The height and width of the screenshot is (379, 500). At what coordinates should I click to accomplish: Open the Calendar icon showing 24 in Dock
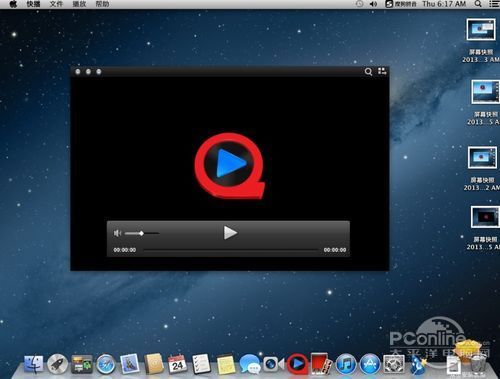[177, 364]
